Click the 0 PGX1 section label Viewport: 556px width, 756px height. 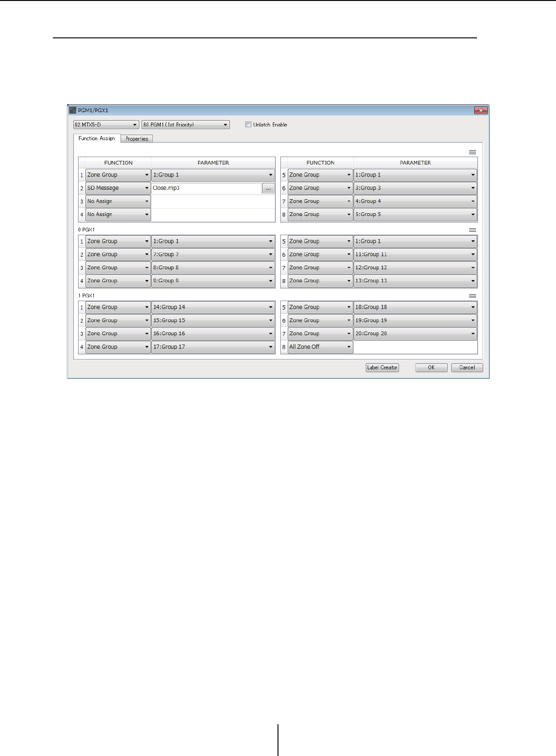pyautogui.click(x=86, y=230)
